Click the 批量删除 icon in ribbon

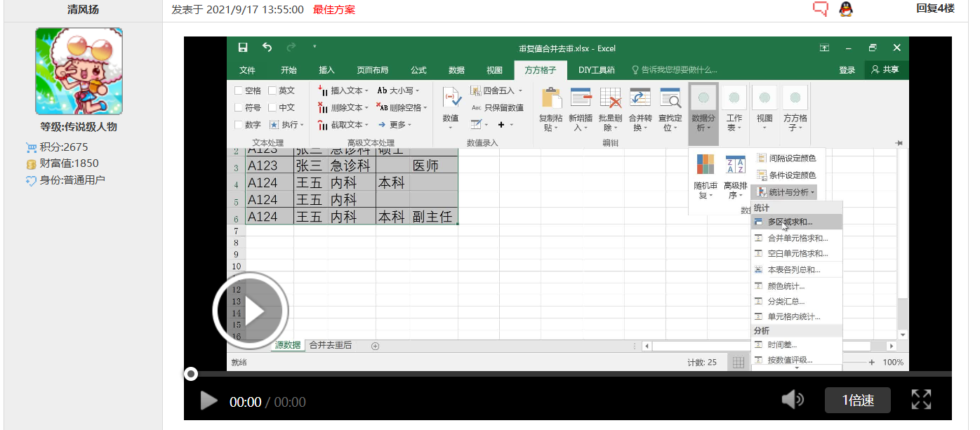tap(610, 99)
